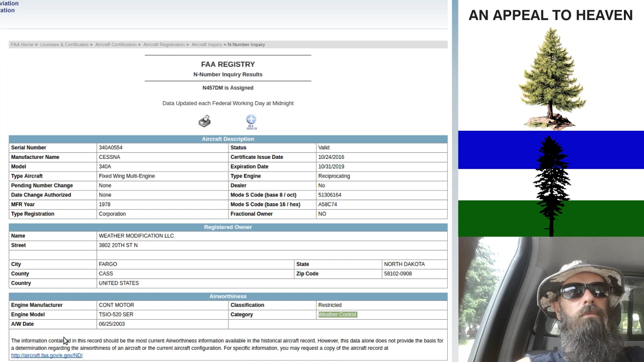Select county value CASS

click(x=106, y=274)
